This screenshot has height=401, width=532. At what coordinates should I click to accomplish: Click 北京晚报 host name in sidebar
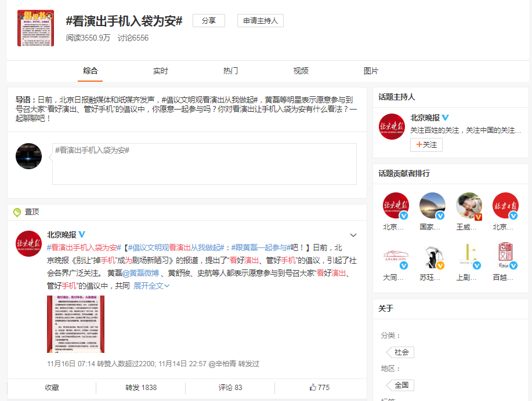[425, 118]
